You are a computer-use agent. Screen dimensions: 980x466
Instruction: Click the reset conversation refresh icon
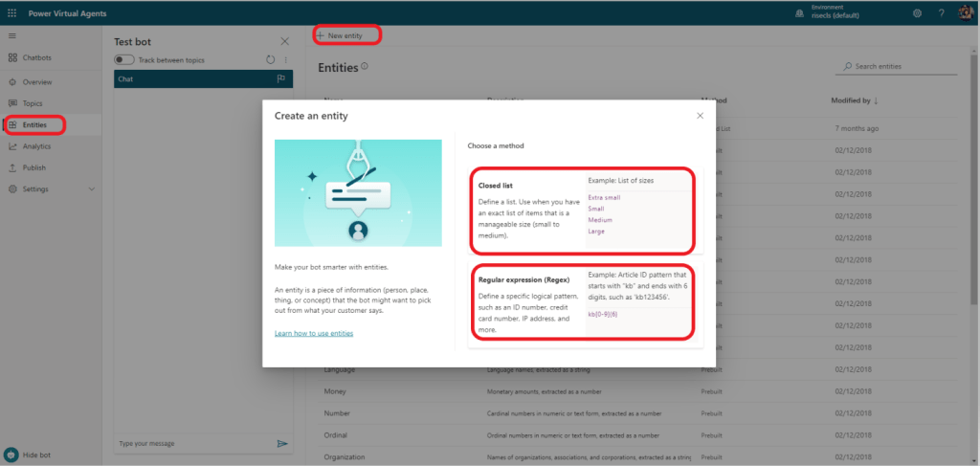coord(271,59)
